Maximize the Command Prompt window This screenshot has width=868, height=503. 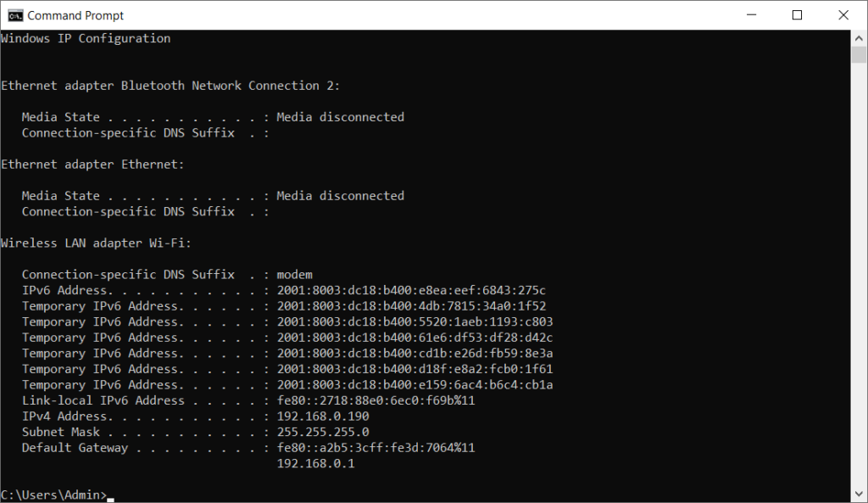click(797, 15)
